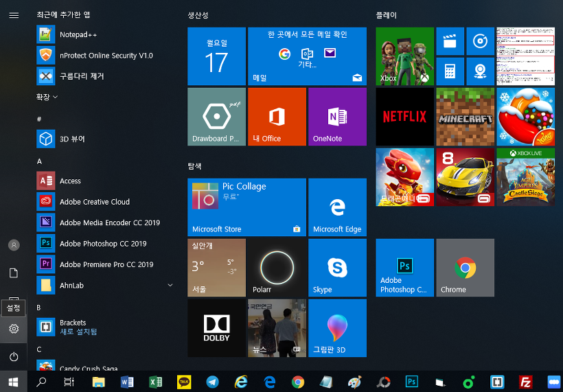Open the Dolby tile

(x=216, y=328)
